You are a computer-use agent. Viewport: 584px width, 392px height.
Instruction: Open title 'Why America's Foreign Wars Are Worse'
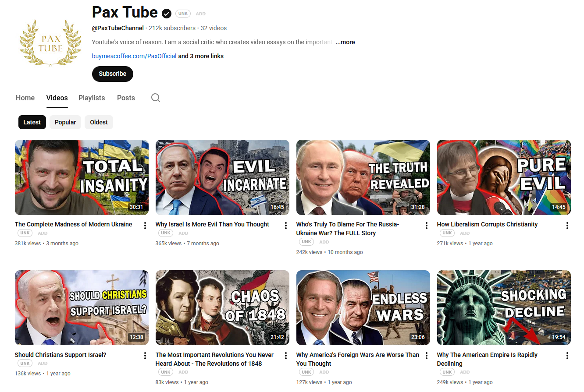point(358,359)
